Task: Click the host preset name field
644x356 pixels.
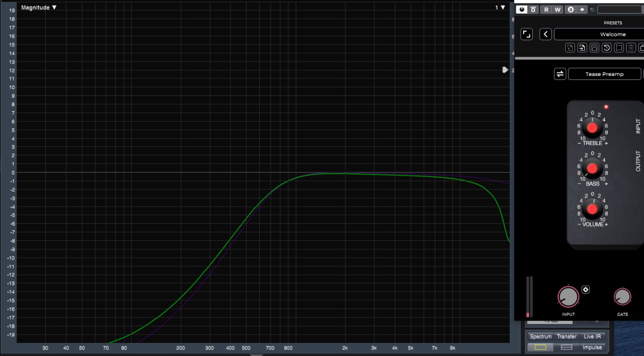Action: [620, 10]
